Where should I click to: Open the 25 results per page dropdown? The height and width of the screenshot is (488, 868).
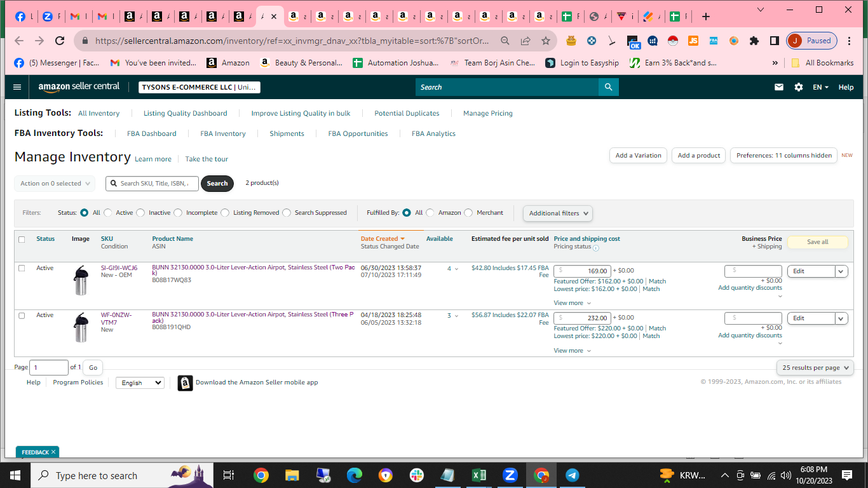815,367
